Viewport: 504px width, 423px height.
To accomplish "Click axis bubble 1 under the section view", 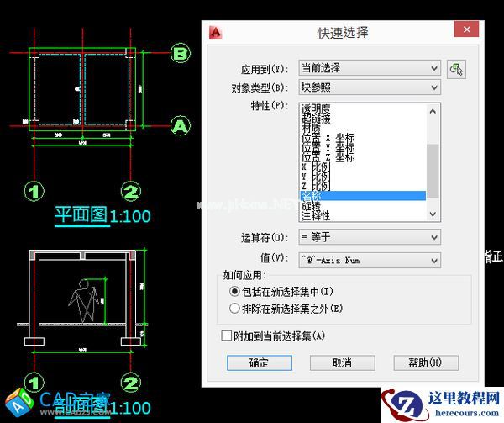I will click(x=34, y=382).
